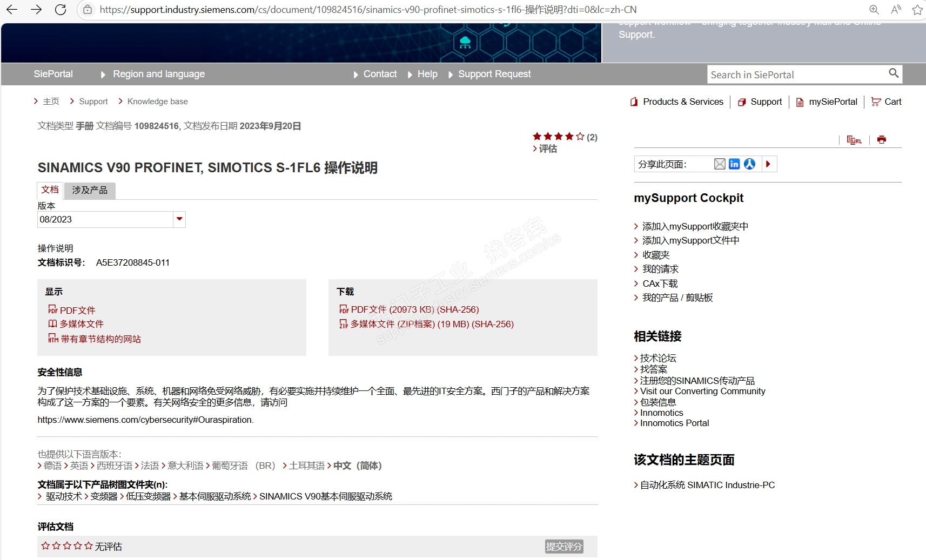Share this page by email icon
The image size is (926, 560).
coord(720,164)
